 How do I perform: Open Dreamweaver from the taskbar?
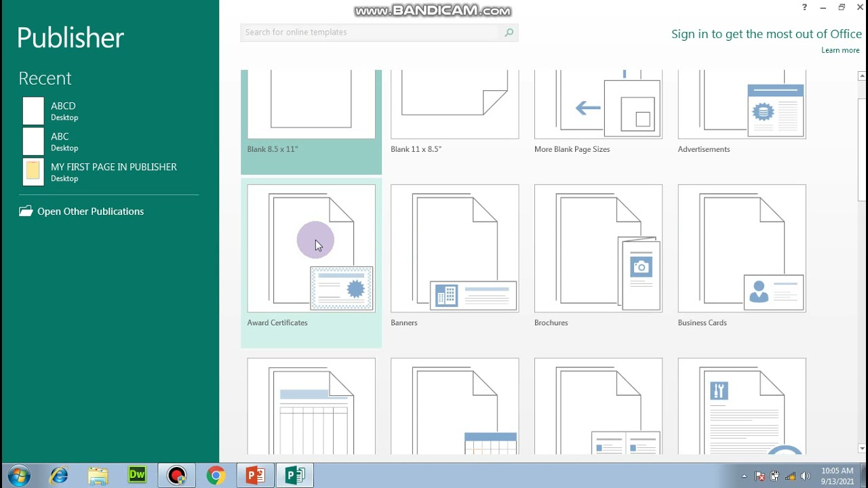click(x=138, y=475)
